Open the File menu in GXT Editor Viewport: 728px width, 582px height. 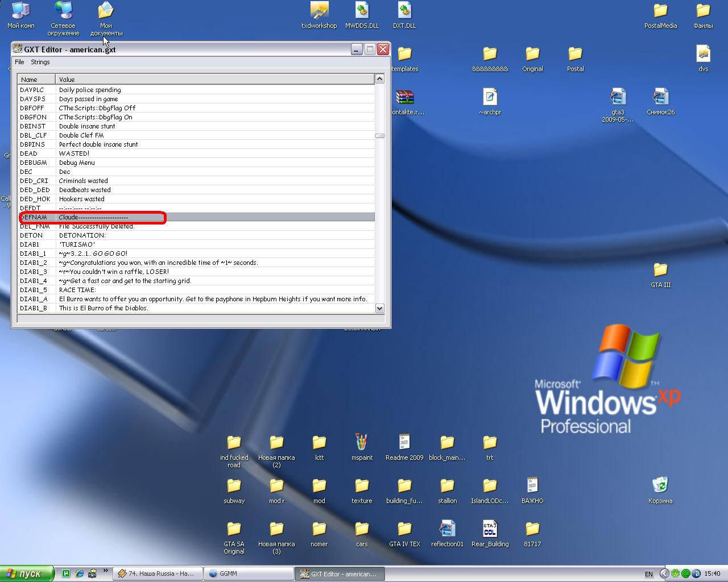tap(19, 62)
